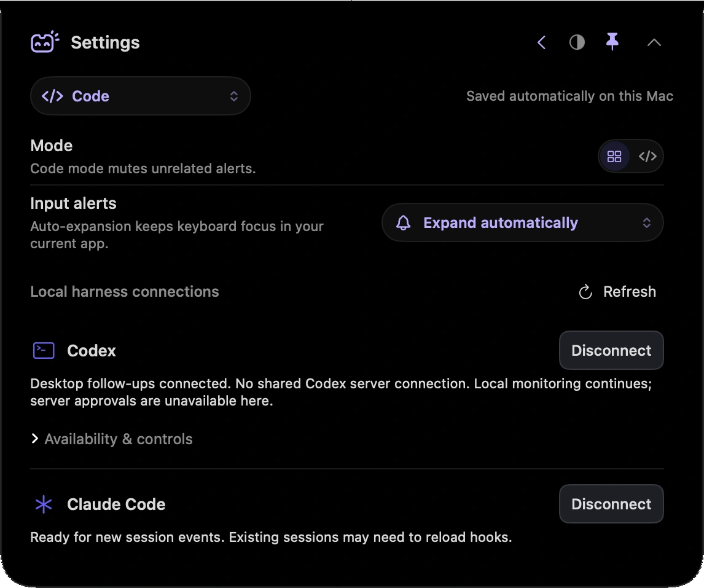Click the Codex terminal icon
The height and width of the screenshot is (588, 704).
coord(44,350)
